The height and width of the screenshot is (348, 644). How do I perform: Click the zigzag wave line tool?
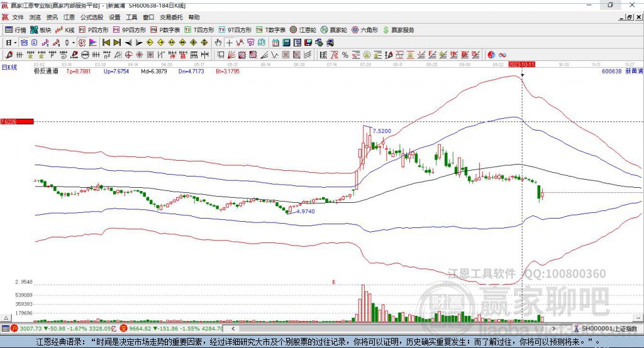click(275, 55)
